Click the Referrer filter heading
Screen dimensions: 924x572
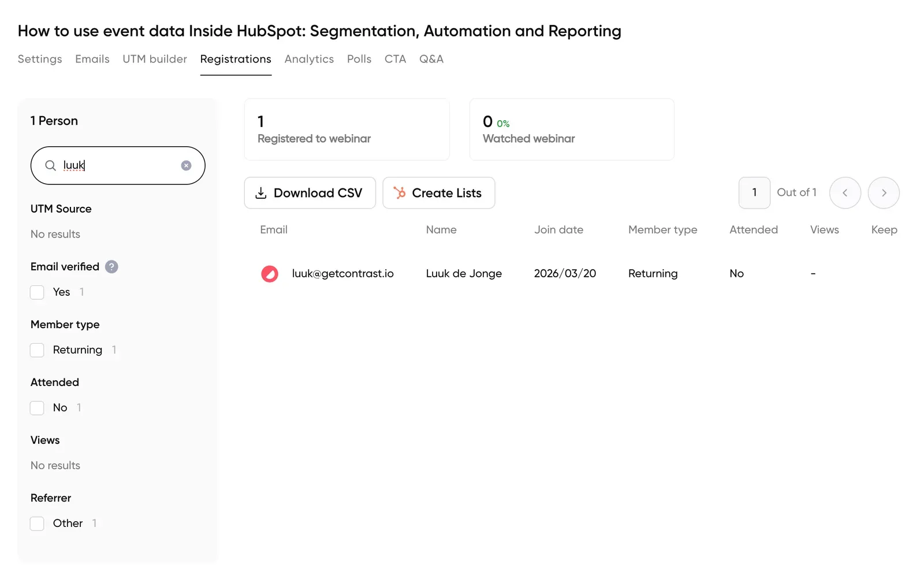51,498
